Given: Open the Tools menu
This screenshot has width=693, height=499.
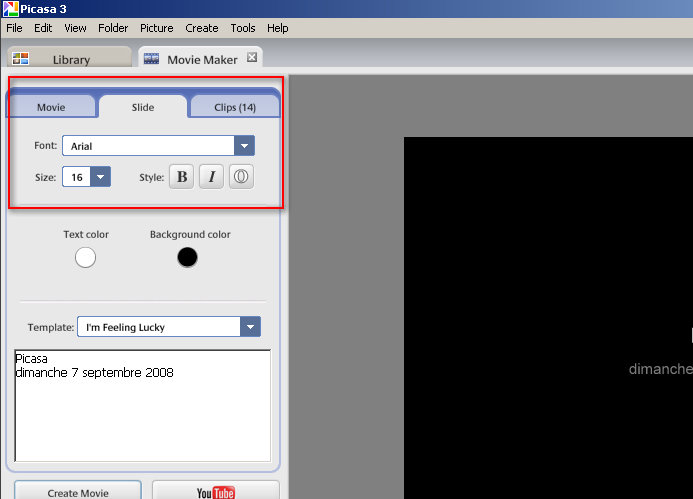Looking at the screenshot, I should click(x=243, y=28).
